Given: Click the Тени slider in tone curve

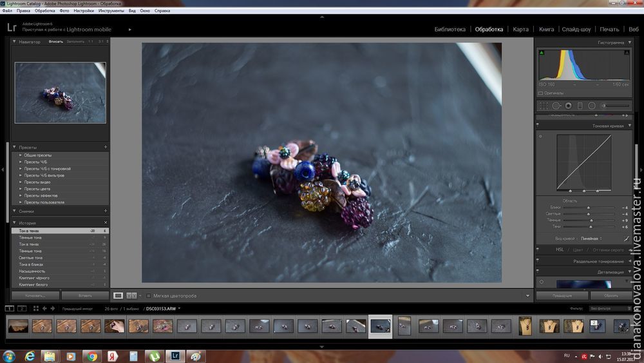Looking at the screenshot, I should coord(591,227).
